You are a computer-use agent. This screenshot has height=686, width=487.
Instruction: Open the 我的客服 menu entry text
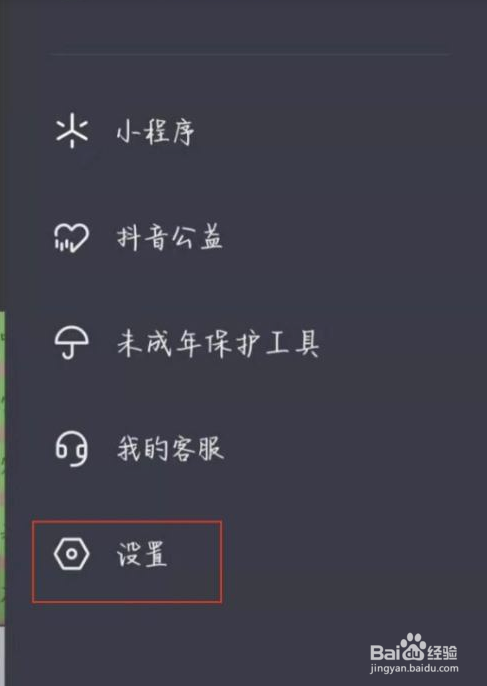click(170, 448)
